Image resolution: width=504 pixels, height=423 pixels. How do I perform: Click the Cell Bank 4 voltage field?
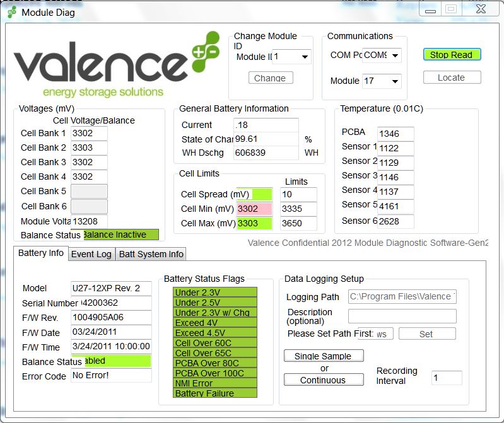(89, 177)
